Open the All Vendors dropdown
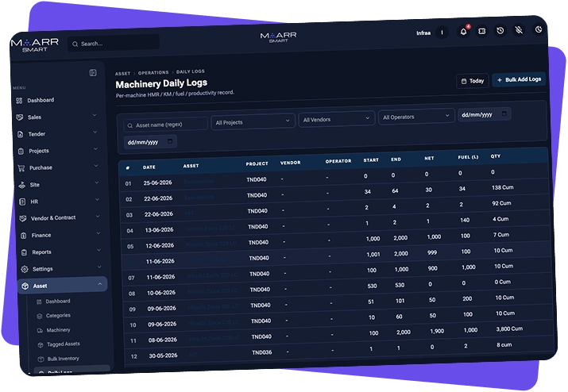Image resolution: width=568 pixels, height=392 pixels. point(337,119)
